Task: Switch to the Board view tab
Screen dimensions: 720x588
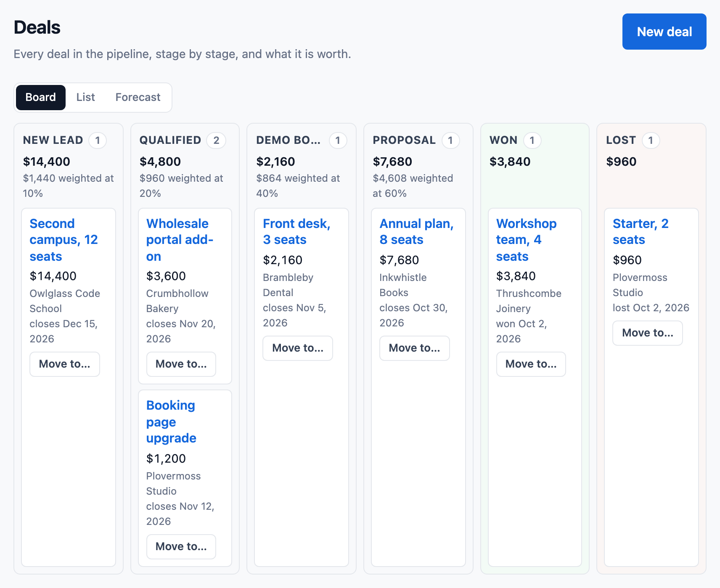Action: point(41,97)
